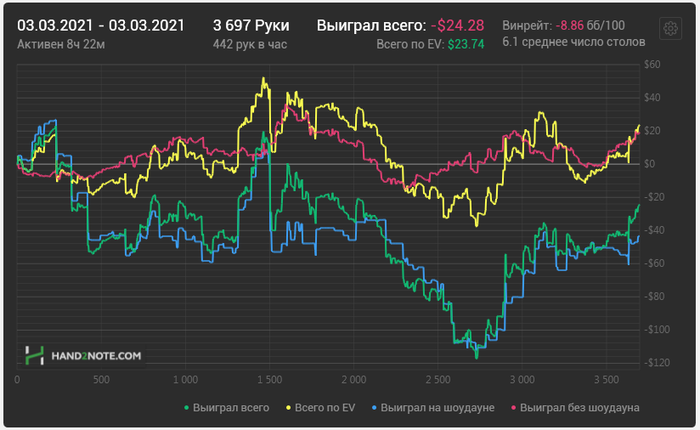This screenshot has height=430, width=700.
Task: Click the $0 label on the y-axis
Action: pos(650,164)
